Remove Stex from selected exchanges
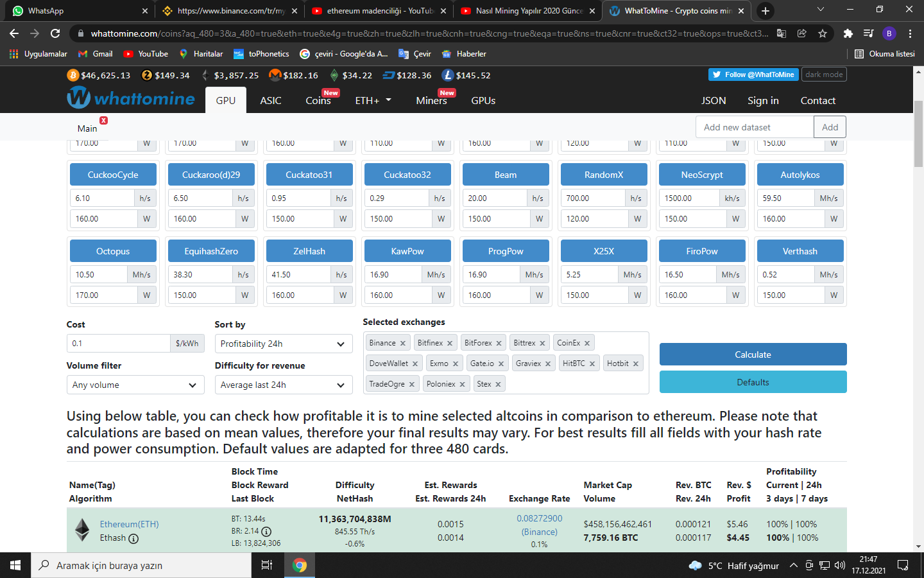Viewport: 924px width, 578px height. [x=498, y=384]
